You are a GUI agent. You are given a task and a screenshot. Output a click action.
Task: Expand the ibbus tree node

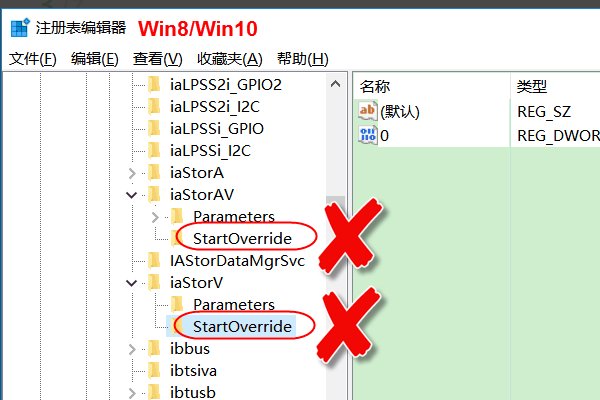pos(132,349)
